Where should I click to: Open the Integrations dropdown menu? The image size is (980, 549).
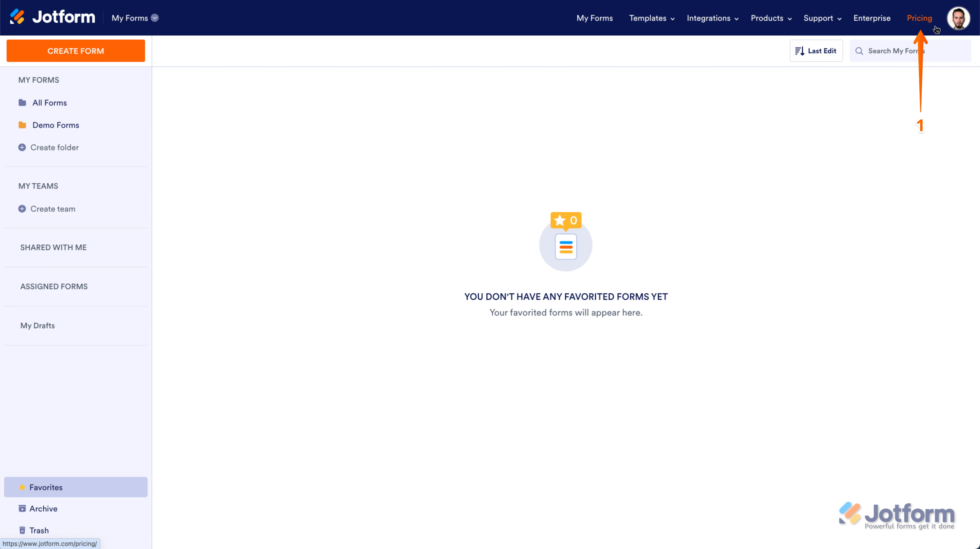[x=712, y=18]
